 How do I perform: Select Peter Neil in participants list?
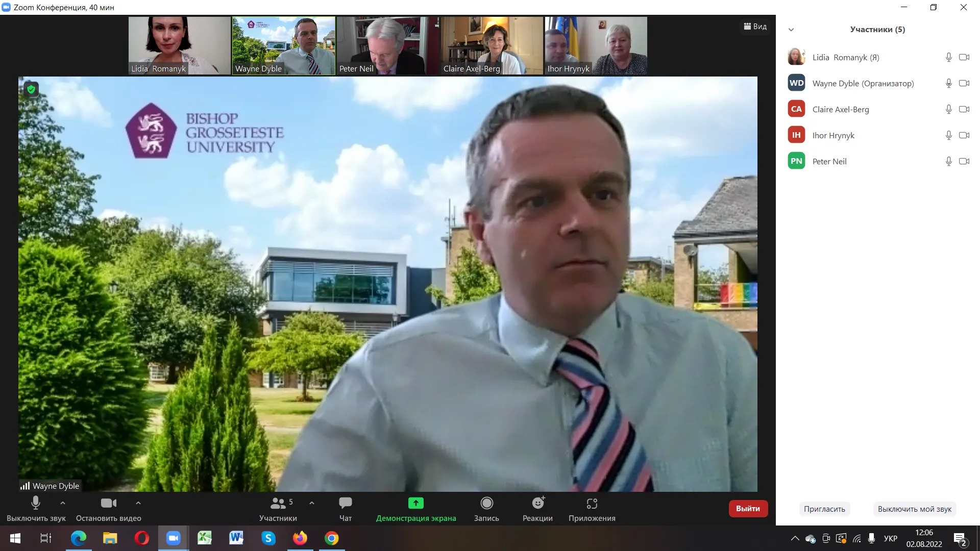tap(829, 161)
